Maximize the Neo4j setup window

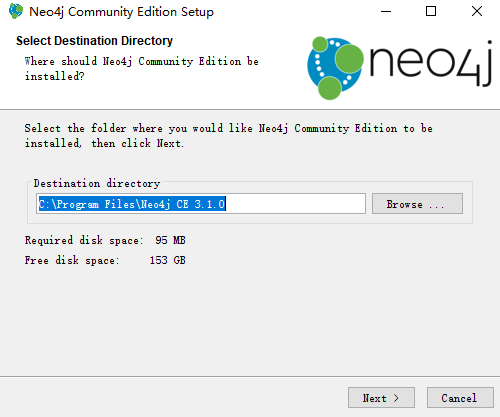[431, 11]
